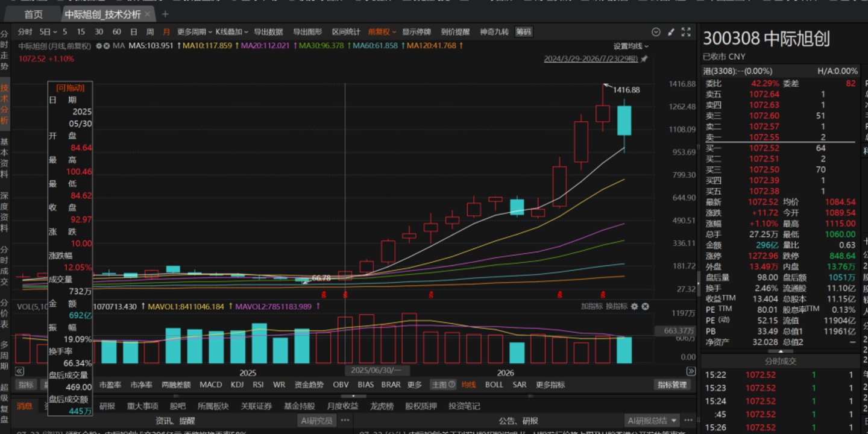Open the circled down-arrow menu above chart

656,32
